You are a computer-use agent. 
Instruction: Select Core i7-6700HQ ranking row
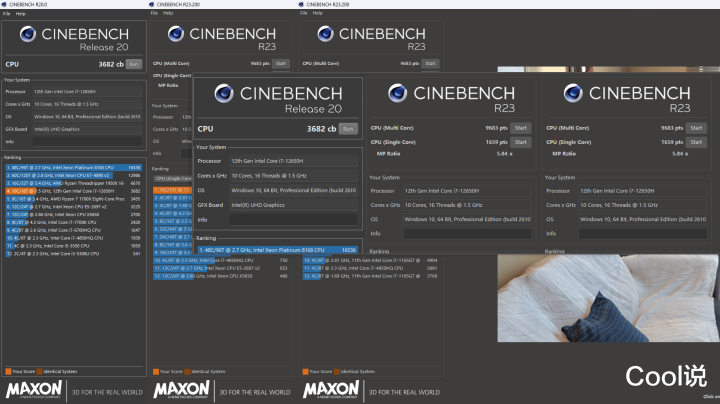point(73,230)
